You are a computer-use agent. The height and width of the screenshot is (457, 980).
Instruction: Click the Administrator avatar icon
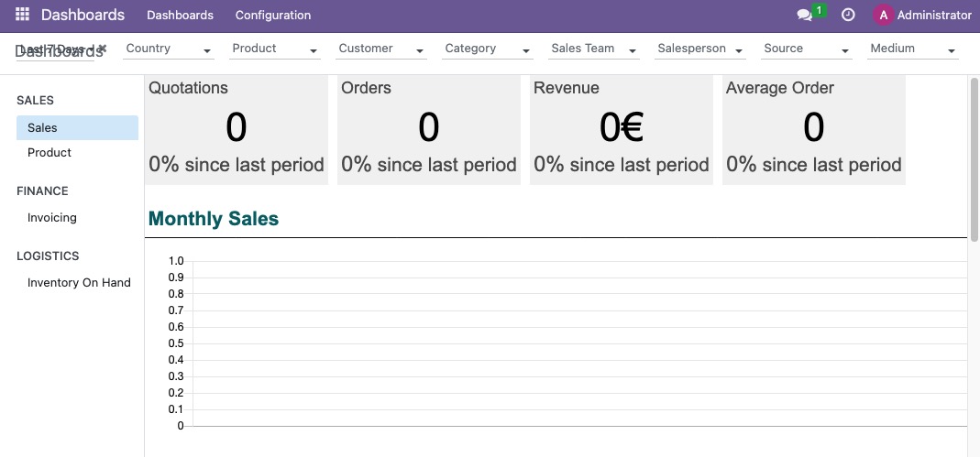tap(883, 15)
